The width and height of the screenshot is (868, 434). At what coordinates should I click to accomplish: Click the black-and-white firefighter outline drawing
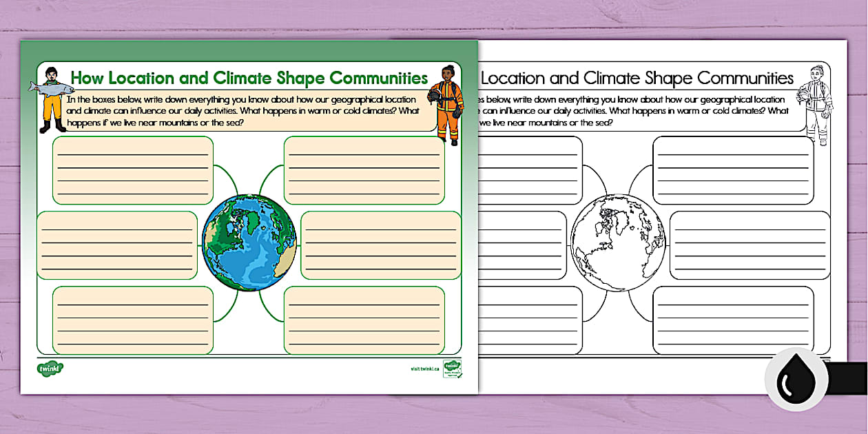point(816,103)
